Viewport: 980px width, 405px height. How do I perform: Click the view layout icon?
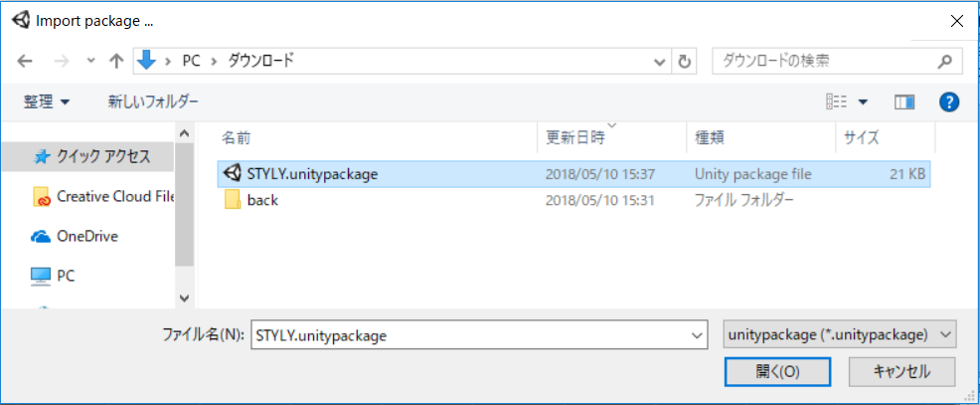836,101
